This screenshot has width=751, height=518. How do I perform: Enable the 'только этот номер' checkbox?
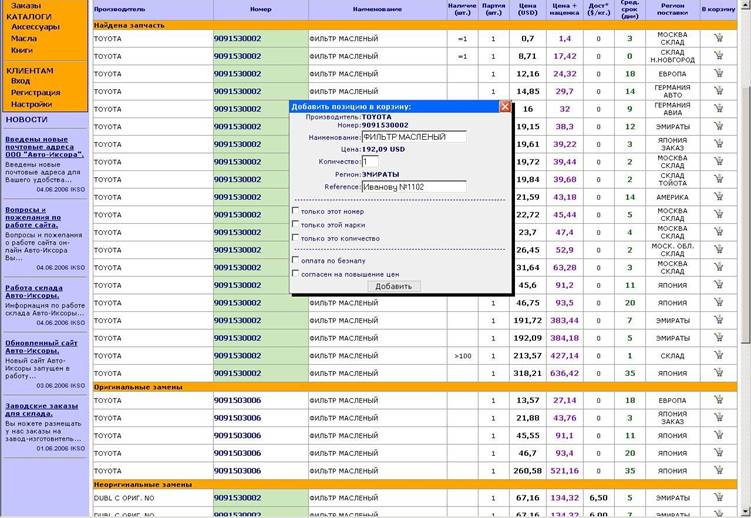[296, 210]
